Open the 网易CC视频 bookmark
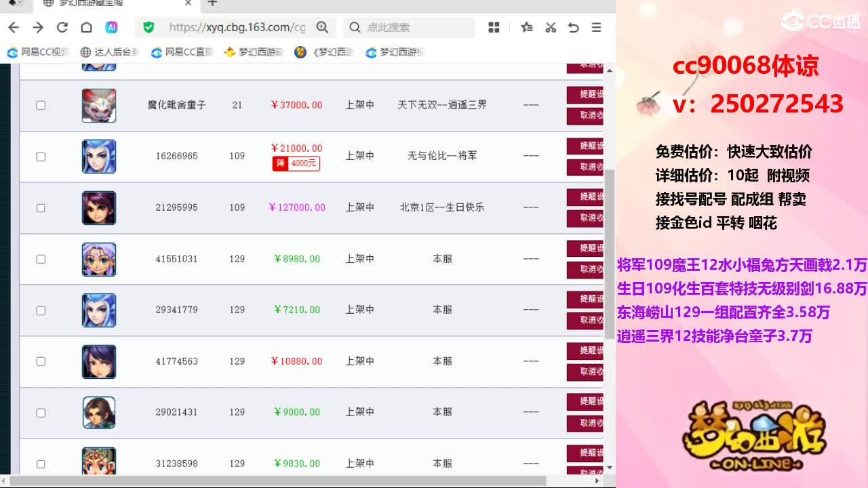The width and height of the screenshot is (868, 488). 38,52
